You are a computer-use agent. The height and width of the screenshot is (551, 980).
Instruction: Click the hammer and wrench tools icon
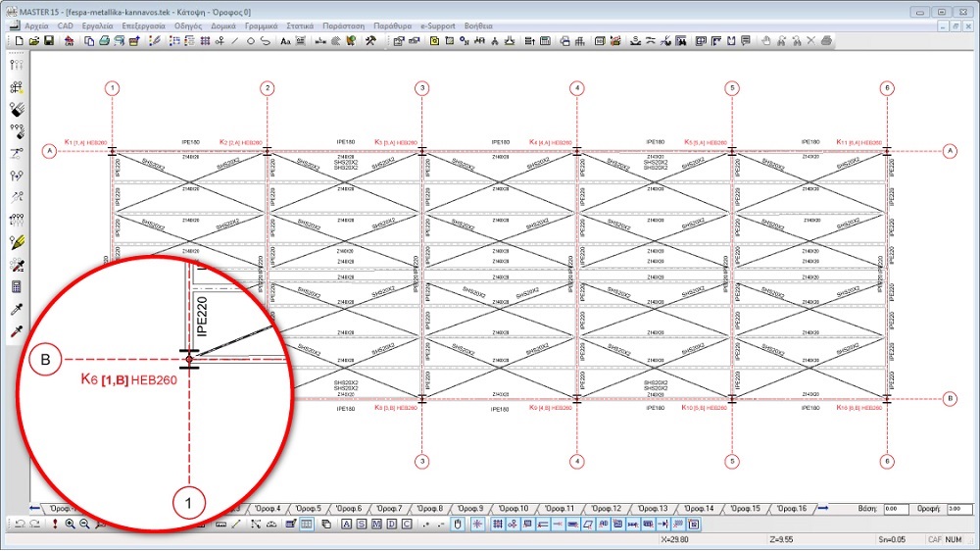click(x=370, y=41)
